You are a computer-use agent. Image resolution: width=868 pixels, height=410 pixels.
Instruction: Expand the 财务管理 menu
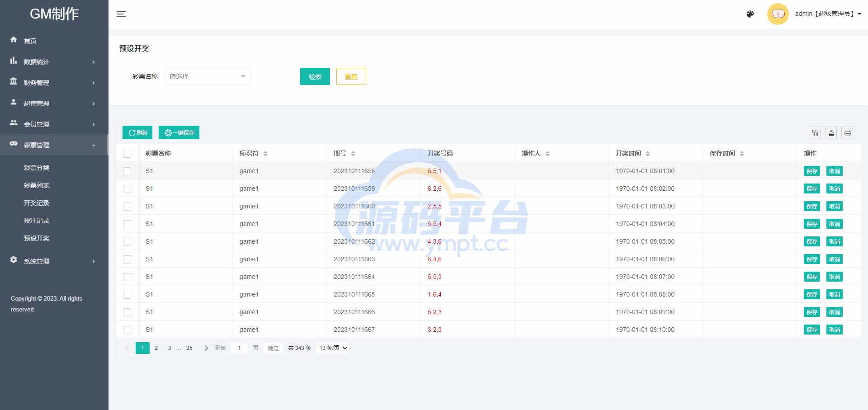[54, 83]
